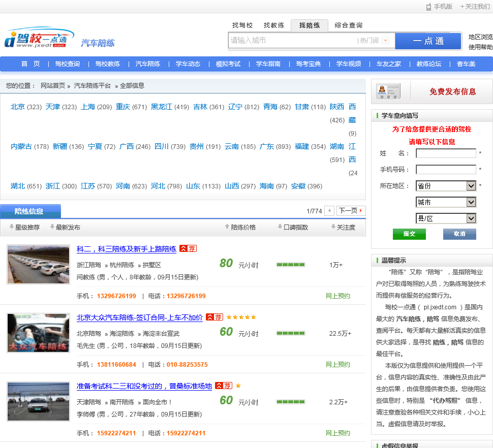Click the 荐 badge on Tianjin listing
This screenshot has width=493, height=448.
224,386
